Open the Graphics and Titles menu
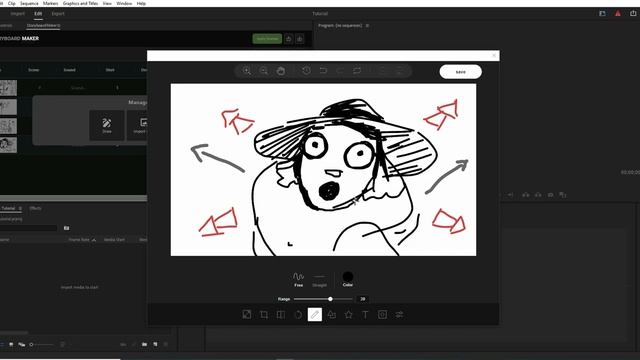This screenshot has height=360, width=640. click(x=80, y=3)
